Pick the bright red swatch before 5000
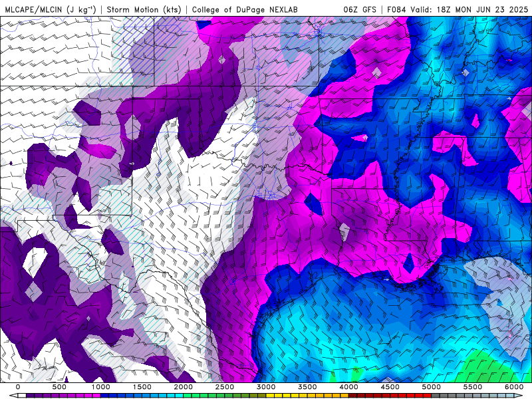Image resolution: width=532 pixels, height=399 pixels. coord(427,396)
